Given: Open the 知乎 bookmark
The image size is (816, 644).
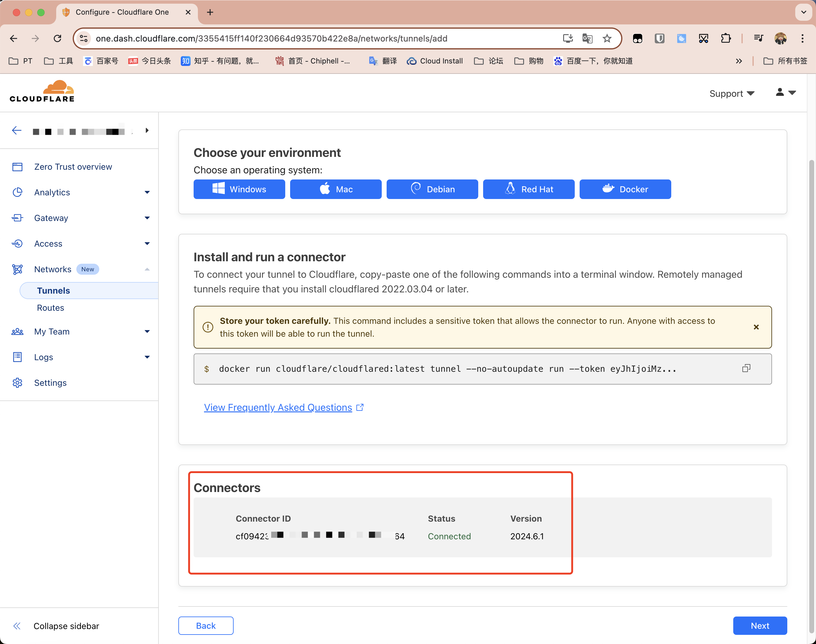Looking at the screenshot, I should click(x=220, y=61).
